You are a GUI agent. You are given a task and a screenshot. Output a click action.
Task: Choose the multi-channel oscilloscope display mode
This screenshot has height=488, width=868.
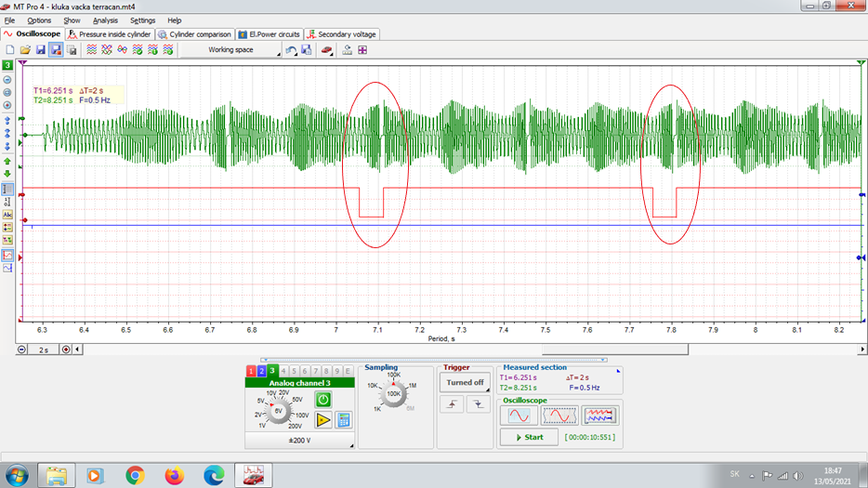[x=600, y=415]
